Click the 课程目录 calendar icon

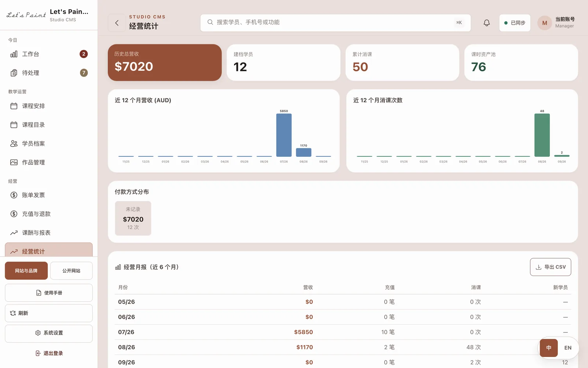14,125
